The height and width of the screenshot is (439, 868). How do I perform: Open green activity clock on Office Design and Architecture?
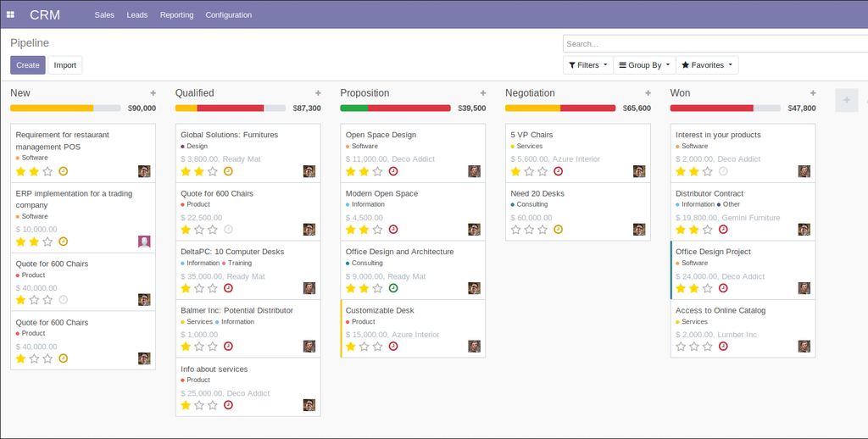point(393,288)
